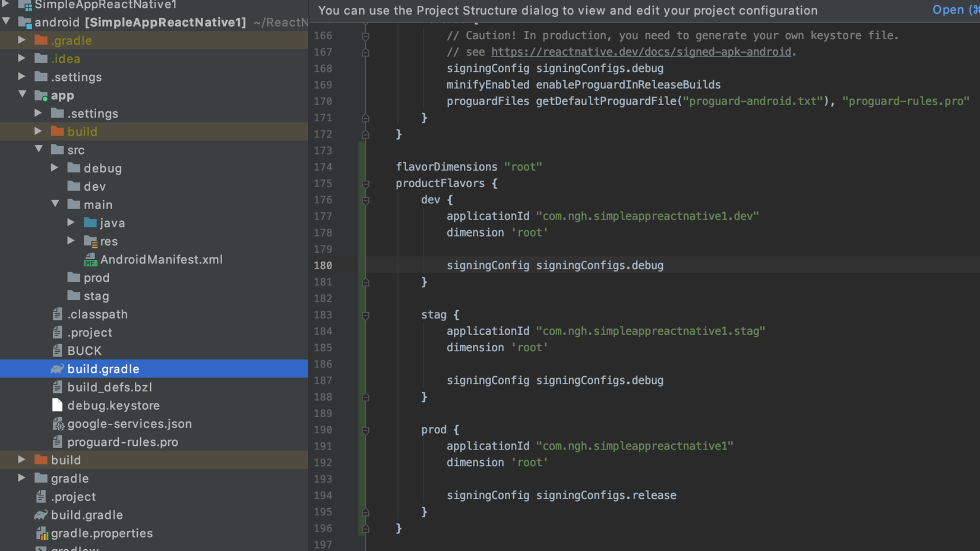Image resolution: width=980 pixels, height=551 pixels.
Task: Click the Gradle elephant icon on selected build.gradle
Action: tap(57, 369)
